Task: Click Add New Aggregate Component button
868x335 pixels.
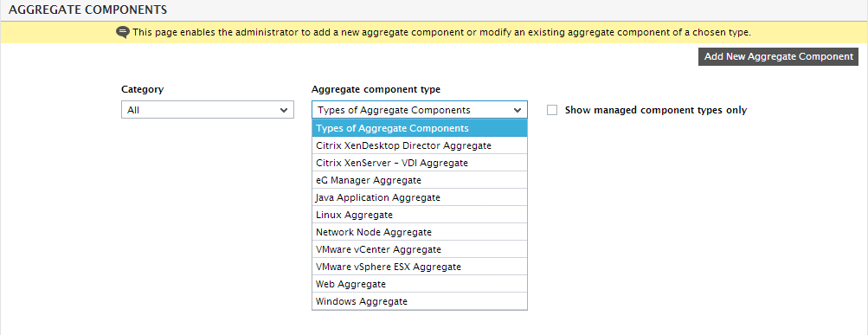Action: pos(778,57)
